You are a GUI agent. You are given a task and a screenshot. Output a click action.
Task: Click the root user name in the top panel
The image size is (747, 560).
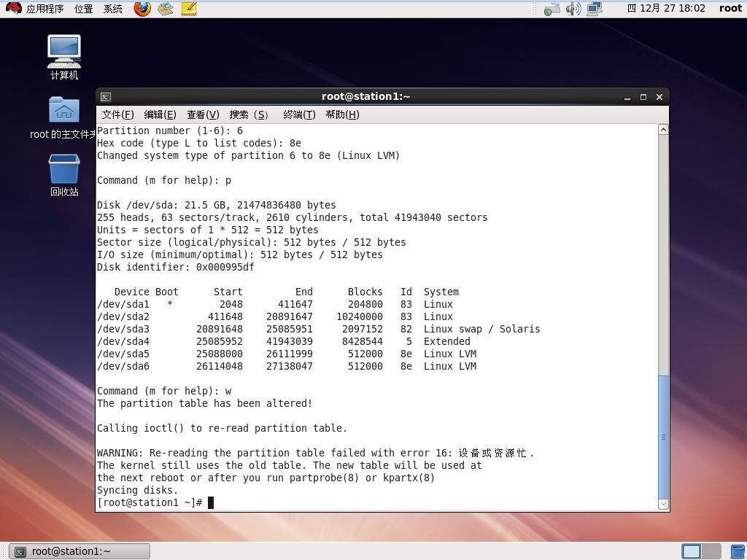pyautogui.click(x=730, y=8)
